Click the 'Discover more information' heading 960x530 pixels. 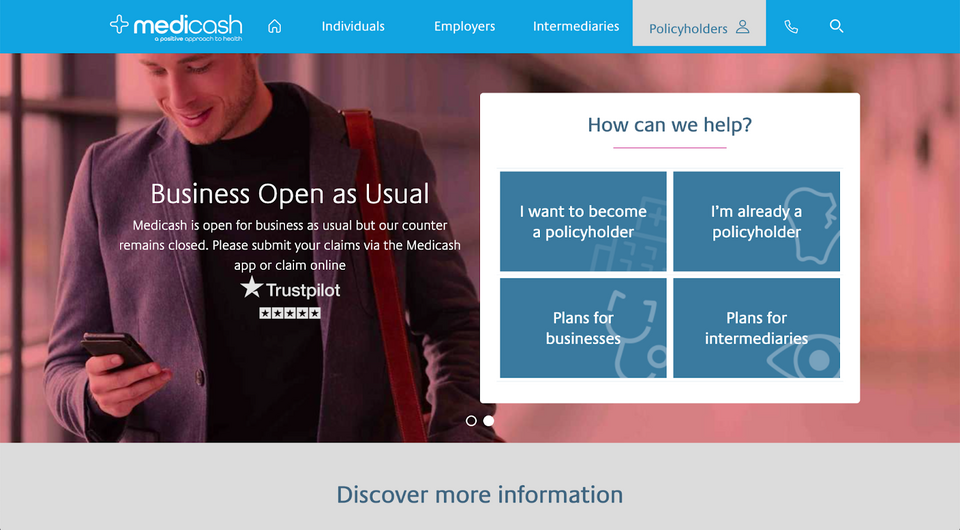click(480, 495)
